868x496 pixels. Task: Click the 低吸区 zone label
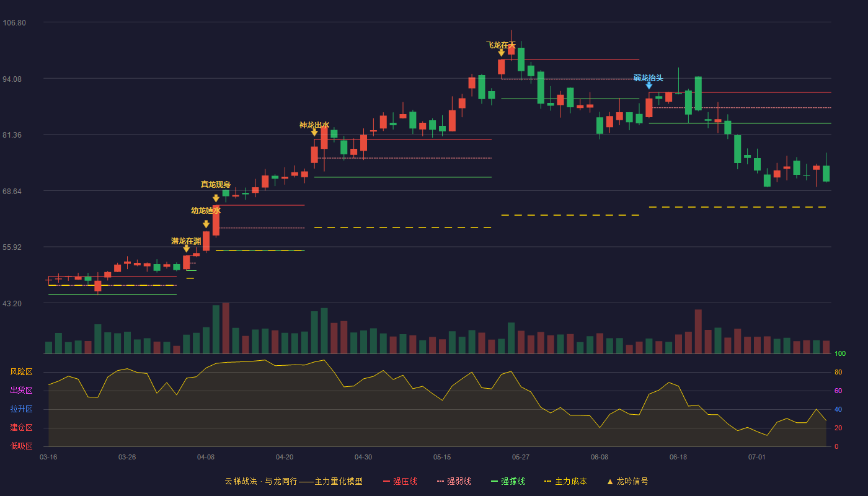tap(21, 446)
